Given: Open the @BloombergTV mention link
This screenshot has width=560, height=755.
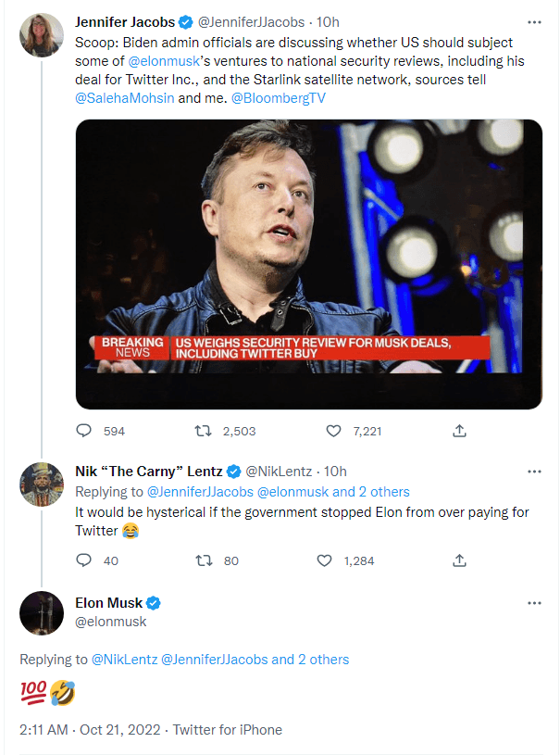Looking at the screenshot, I should pos(278,98).
